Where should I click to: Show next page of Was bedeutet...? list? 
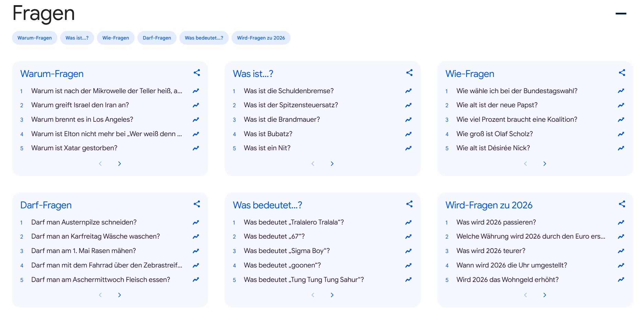pos(332,295)
